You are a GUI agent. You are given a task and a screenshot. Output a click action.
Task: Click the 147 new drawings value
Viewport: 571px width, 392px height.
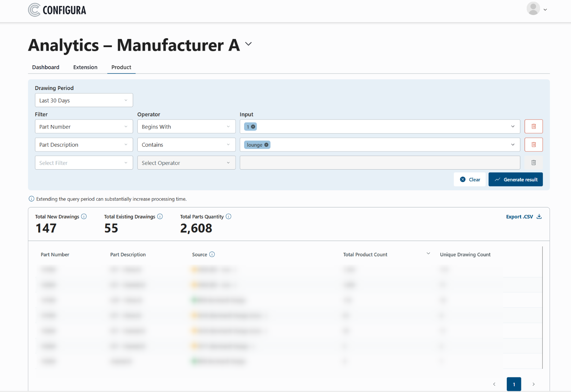pos(46,228)
